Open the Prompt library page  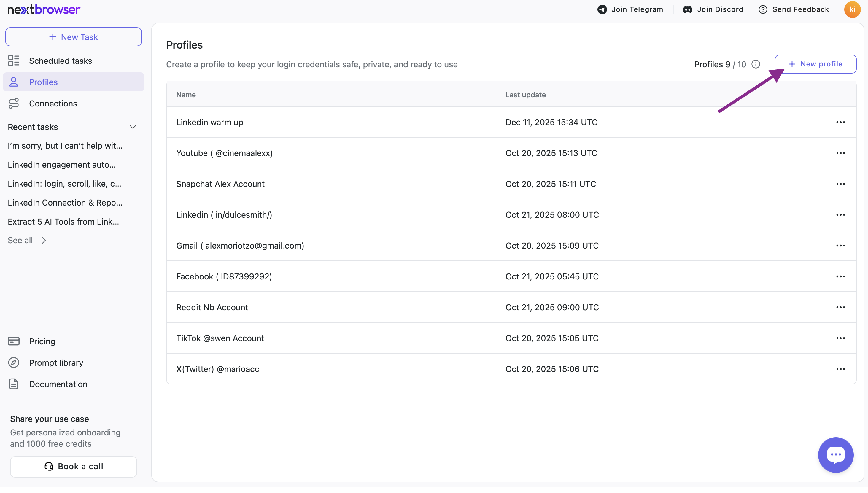(x=56, y=363)
